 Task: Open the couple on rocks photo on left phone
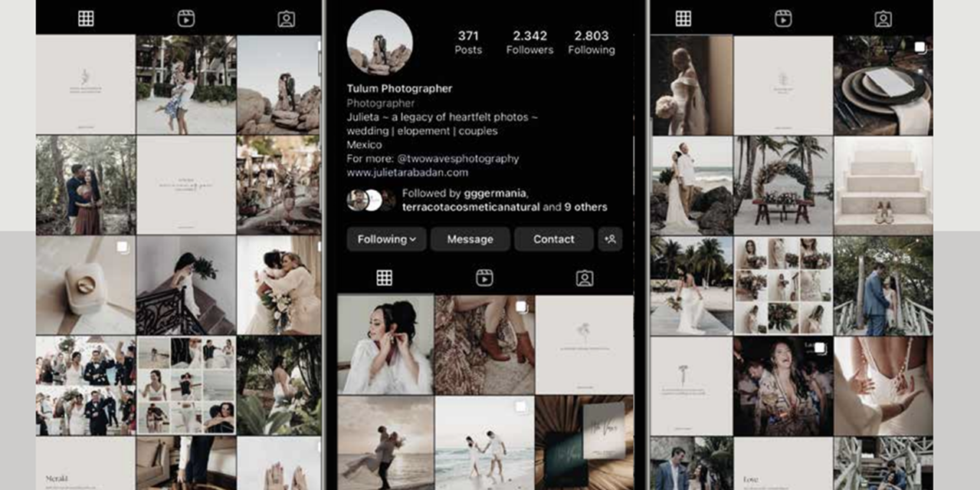(x=279, y=84)
